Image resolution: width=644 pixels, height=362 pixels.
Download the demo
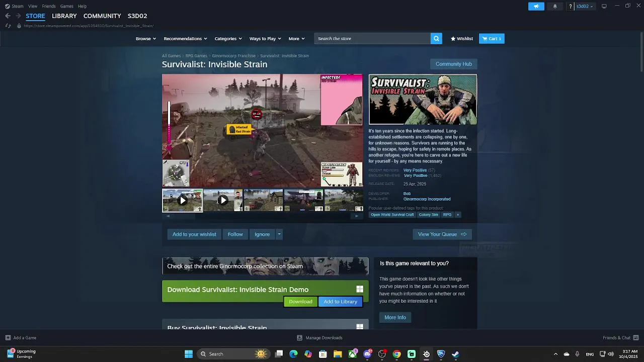click(300, 302)
